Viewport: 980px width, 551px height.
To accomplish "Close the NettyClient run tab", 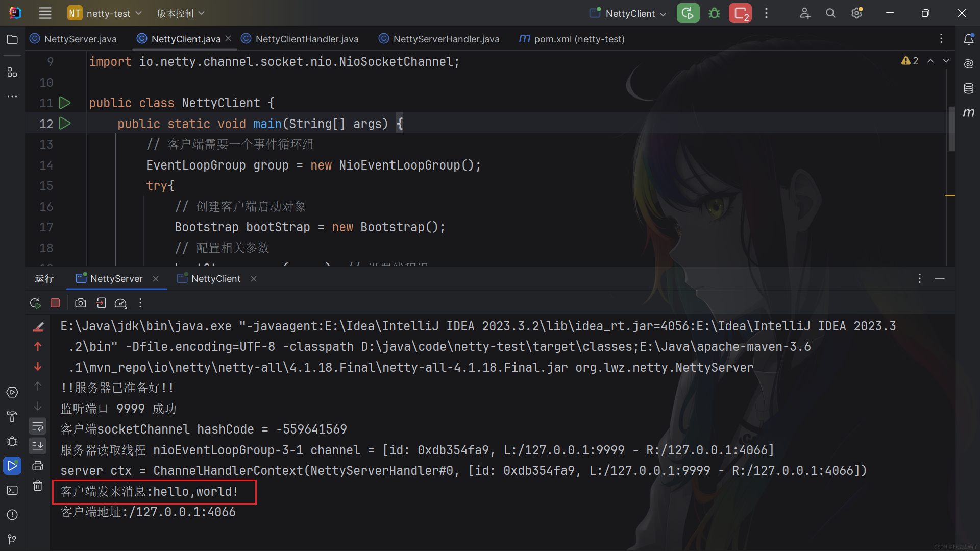I will tap(254, 278).
